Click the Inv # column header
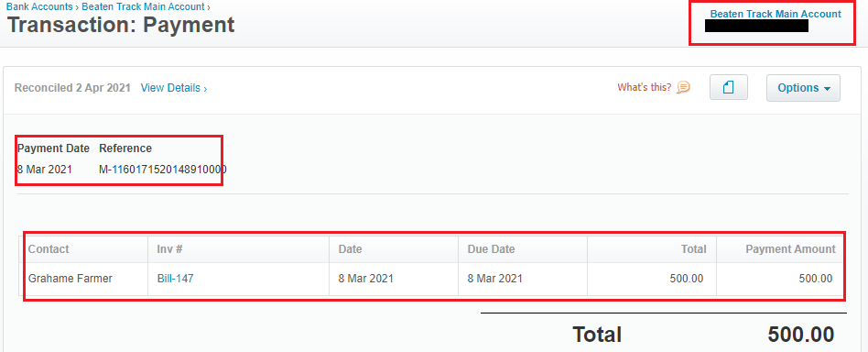Viewport: 868px width, 352px height. [170, 249]
